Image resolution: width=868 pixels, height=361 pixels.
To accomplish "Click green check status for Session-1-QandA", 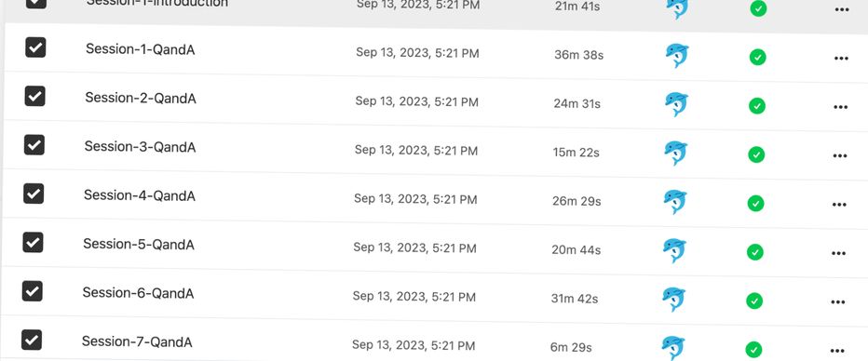I will pos(757,57).
